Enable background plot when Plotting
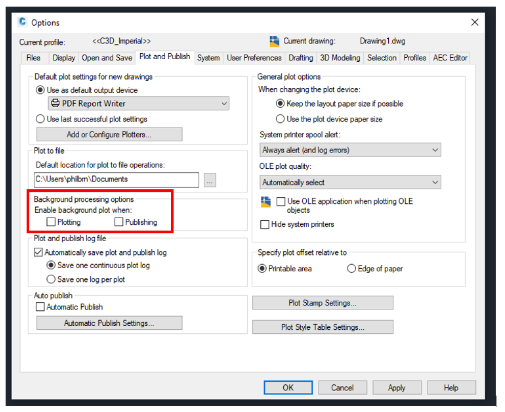Image resolution: width=505 pixels, height=412 pixels. coord(51,222)
